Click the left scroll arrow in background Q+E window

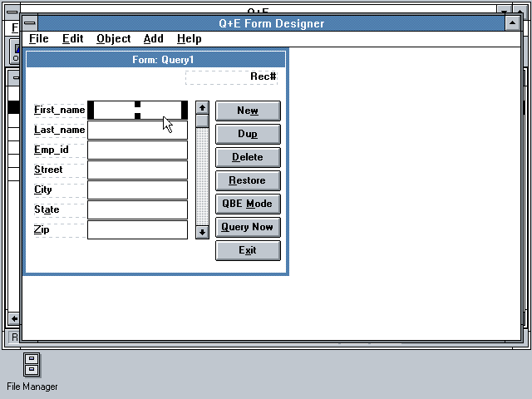click(x=14, y=318)
